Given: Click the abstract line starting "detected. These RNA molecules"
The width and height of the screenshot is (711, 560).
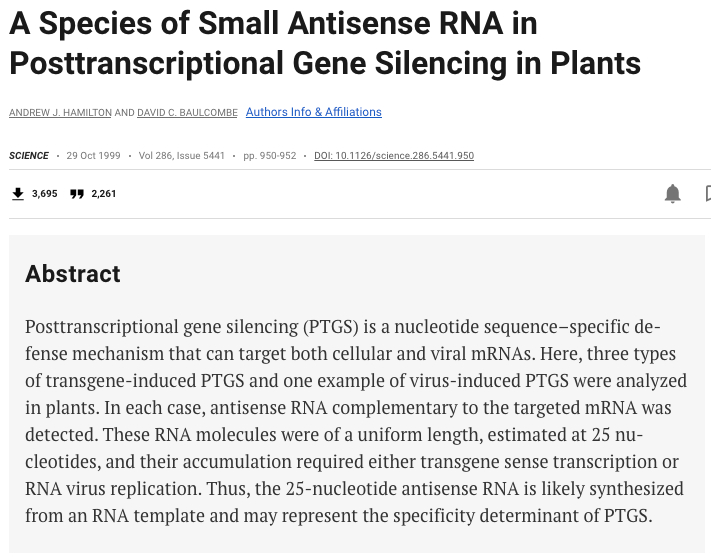Looking at the screenshot, I should (334, 435).
